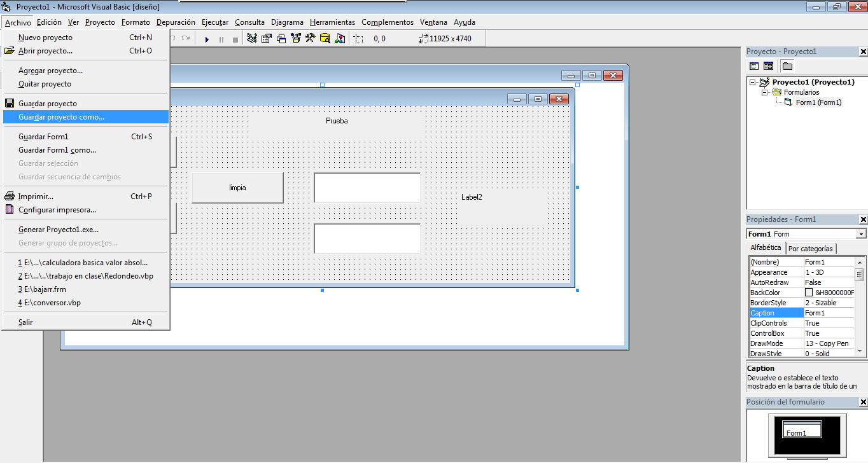Open the Project Explorer toolbar icon
868x463 pixels.
pos(252,39)
